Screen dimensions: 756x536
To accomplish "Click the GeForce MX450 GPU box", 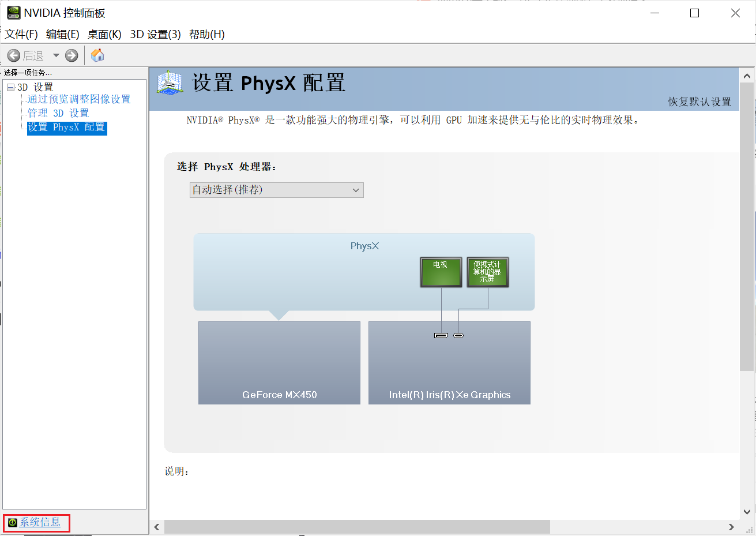I will point(279,362).
